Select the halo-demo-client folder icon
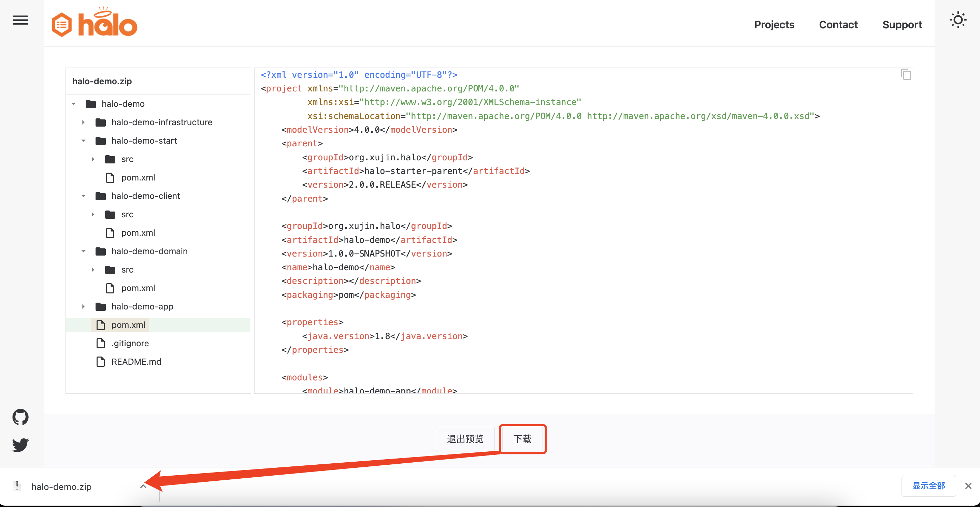Image resolution: width=980 pixels, height=507 pixels. [x=100, y=196]
